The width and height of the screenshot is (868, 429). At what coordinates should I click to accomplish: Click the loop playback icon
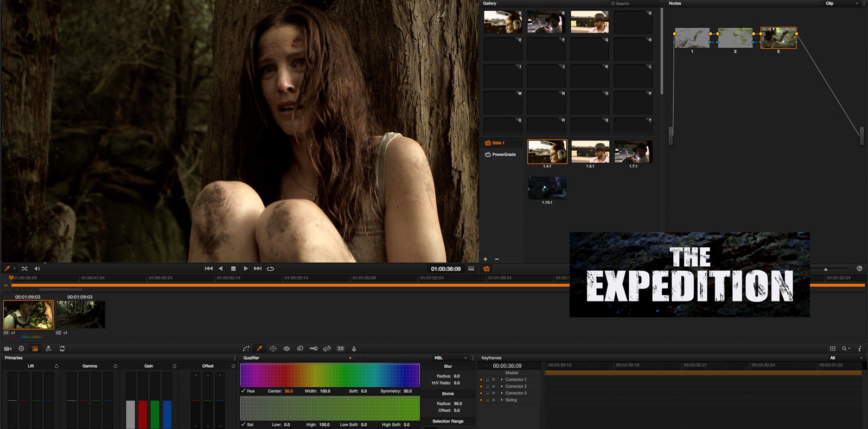point(270,268)
